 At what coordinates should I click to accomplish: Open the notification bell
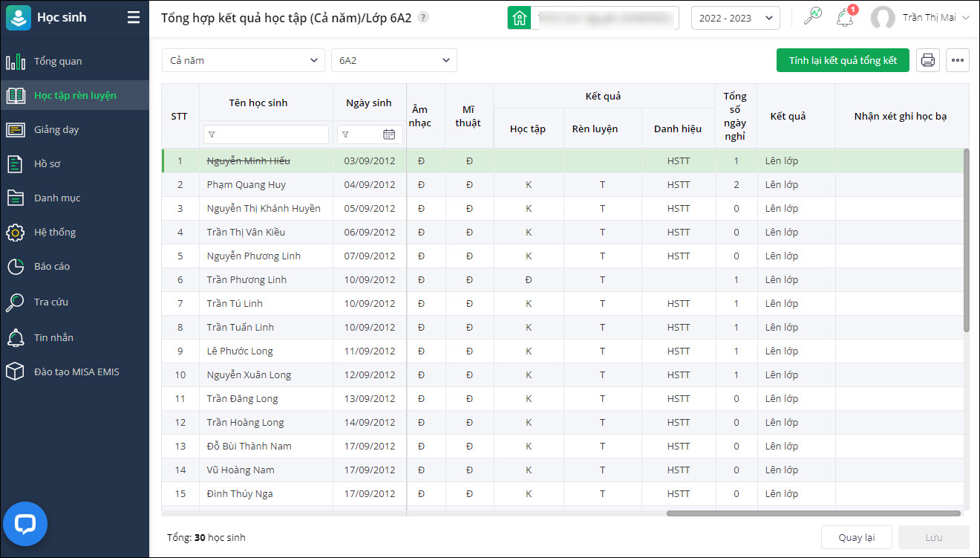point(845,18)
